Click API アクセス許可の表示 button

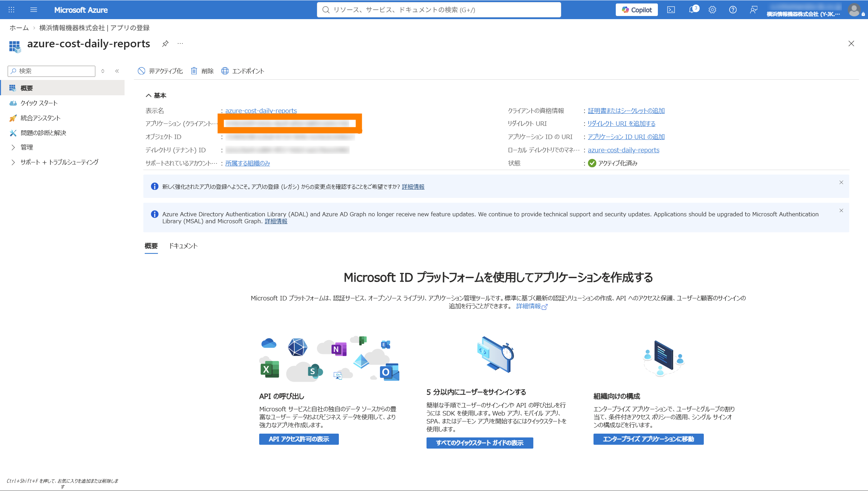(299, 439)
